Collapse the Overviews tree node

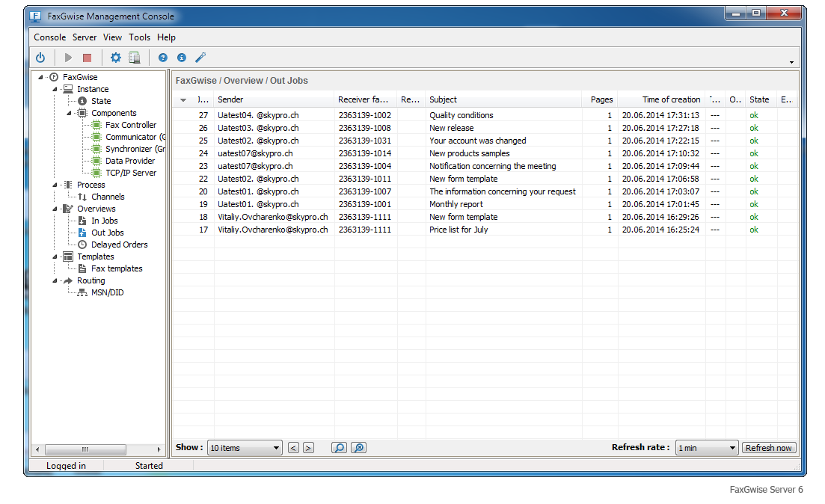pos(55,209)
